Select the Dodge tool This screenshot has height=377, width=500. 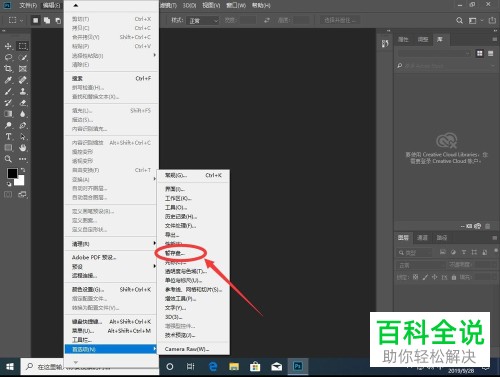[8, 125]
